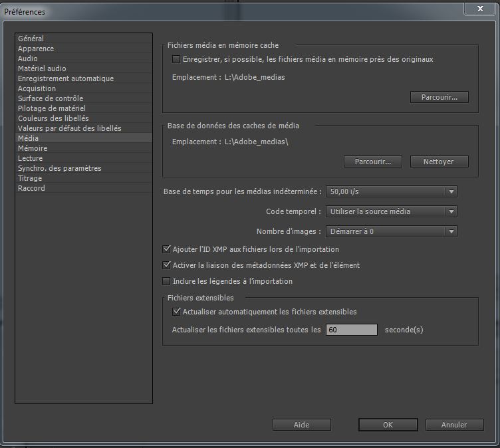The width and height of the screenshot is (500, 448).
Task: Click Parcourir for media cache files
Action: [439, 97]
